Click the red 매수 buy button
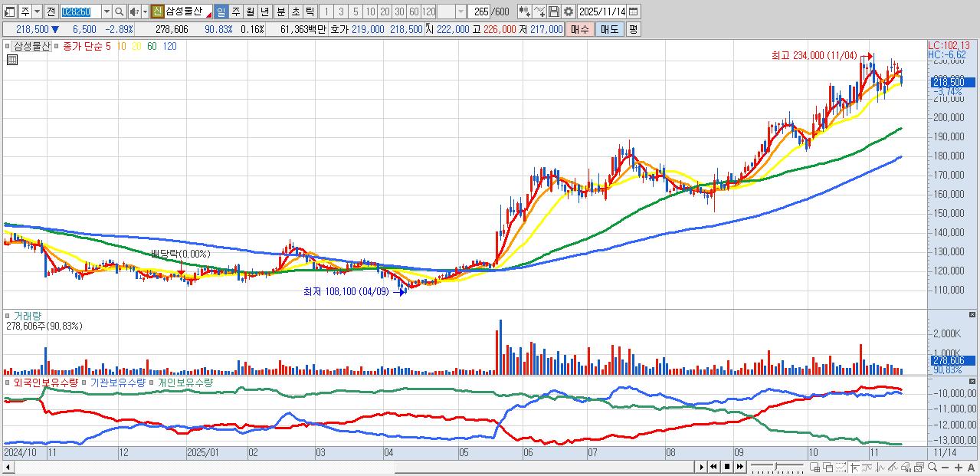The height and width of the screenshot is (476, 980). (x=580, y=29)
